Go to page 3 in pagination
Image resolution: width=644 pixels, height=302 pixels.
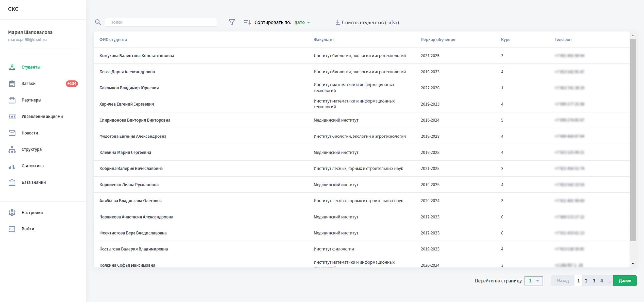click(594, 281)
